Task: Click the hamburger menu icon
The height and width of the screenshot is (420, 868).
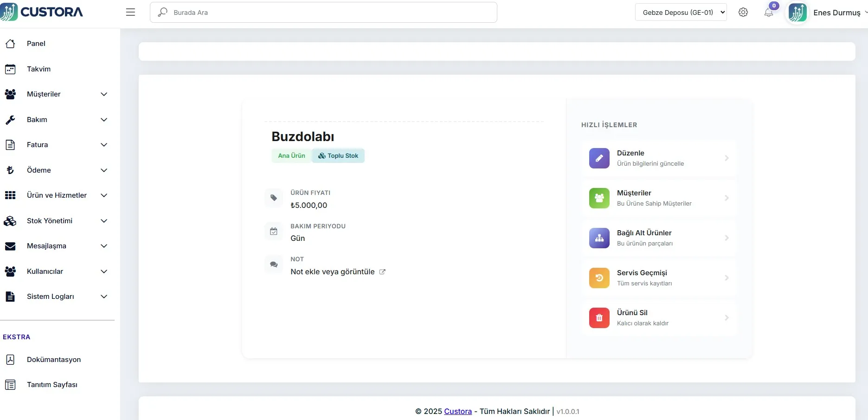Action: (x=130, y=13)
